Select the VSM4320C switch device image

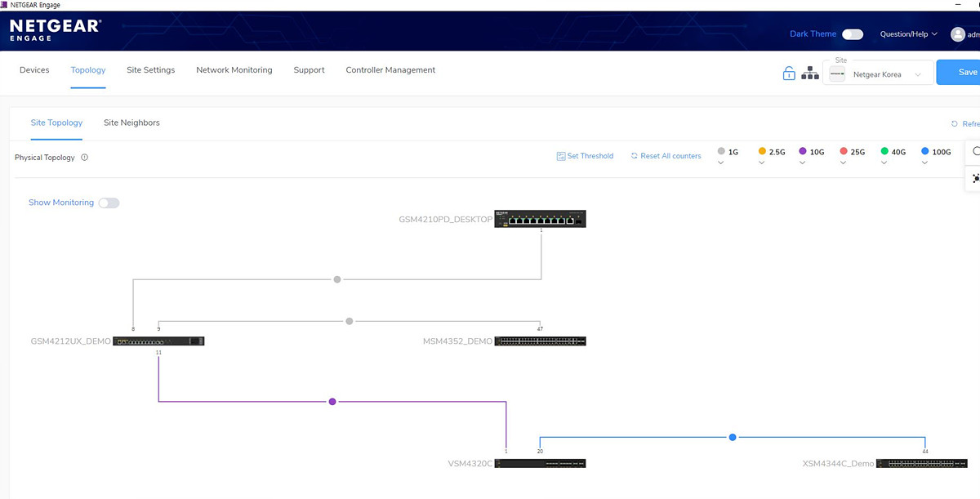tap(540, 463)
